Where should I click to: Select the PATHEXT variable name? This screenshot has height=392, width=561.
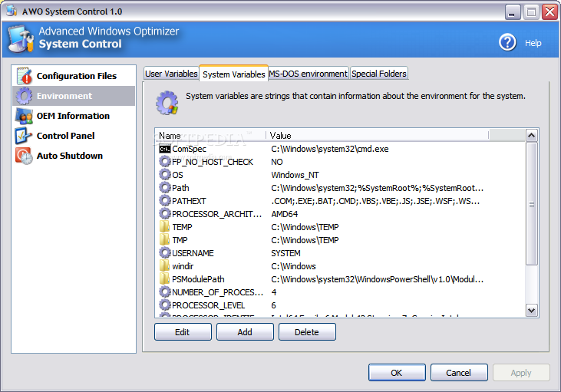point(189,201)
